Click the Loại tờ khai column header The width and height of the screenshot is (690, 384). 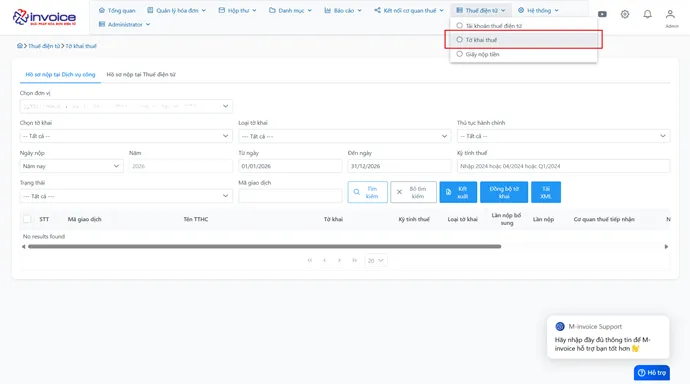pos(462,219)
